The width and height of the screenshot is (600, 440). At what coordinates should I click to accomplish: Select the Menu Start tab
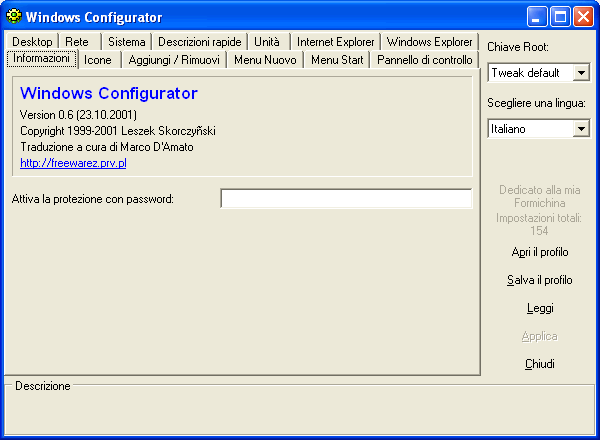337,60
